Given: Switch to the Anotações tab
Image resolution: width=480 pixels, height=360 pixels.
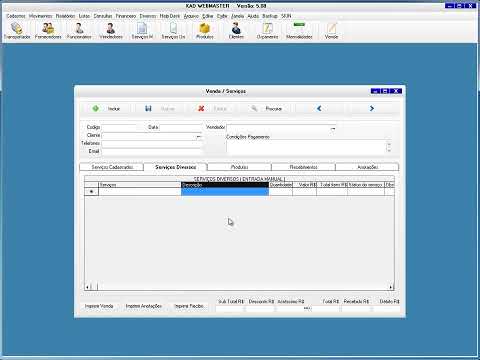Looking at the screenshot, I should point(367,167).
